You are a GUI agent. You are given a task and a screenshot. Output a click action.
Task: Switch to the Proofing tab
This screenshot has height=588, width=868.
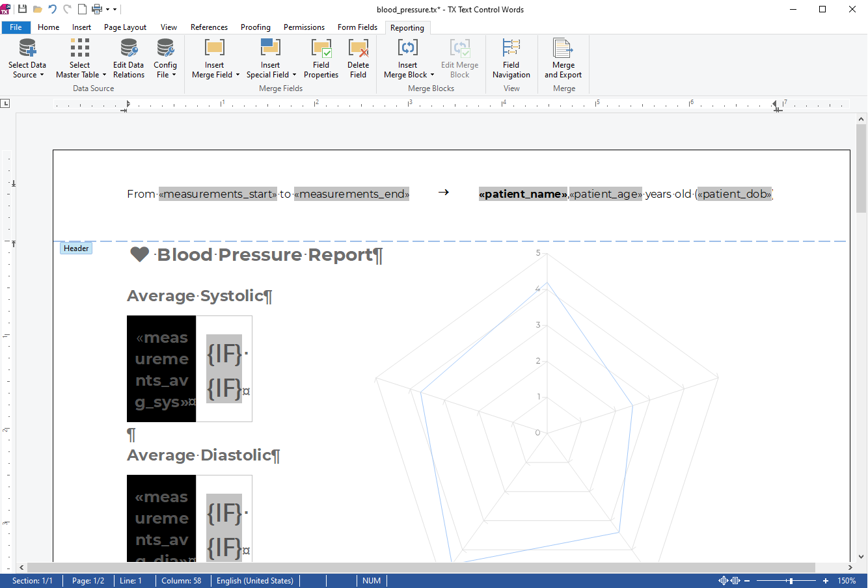point(256,27)
